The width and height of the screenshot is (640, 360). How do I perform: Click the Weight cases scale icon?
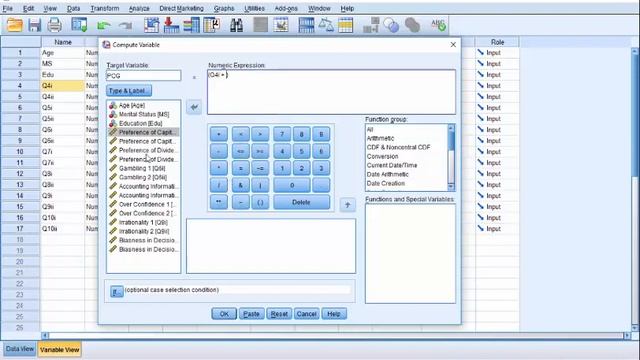click(326, 25)
